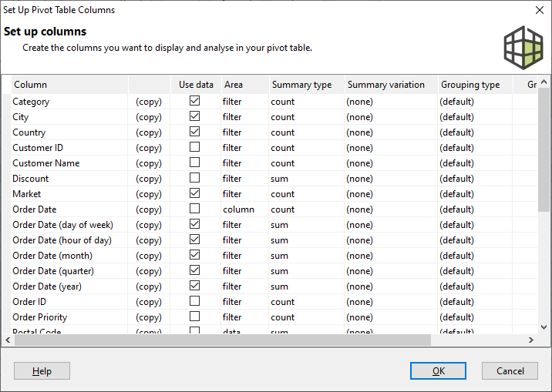Enable Use data for Order Date row
The width and height of the screenshot is (552, 392).
195,209
